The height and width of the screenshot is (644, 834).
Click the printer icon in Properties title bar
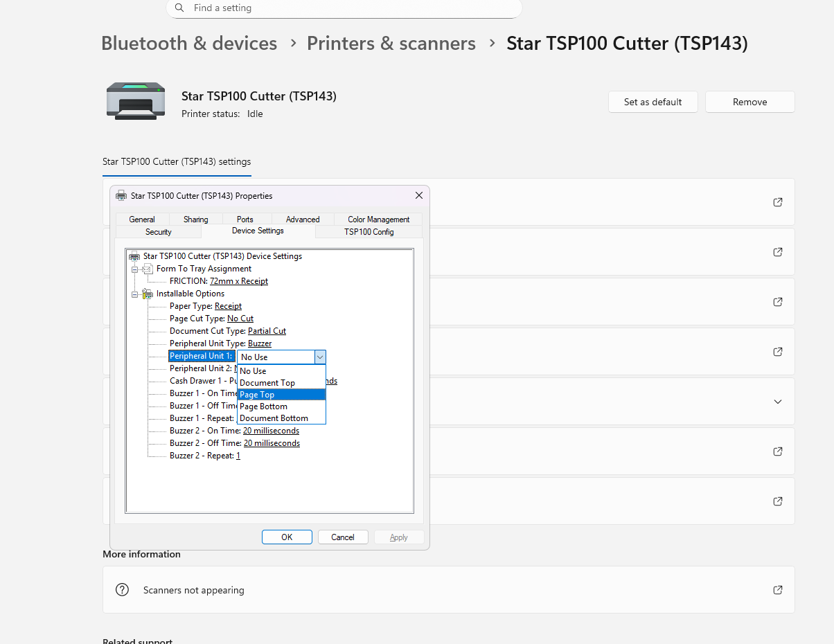[121, 196]
